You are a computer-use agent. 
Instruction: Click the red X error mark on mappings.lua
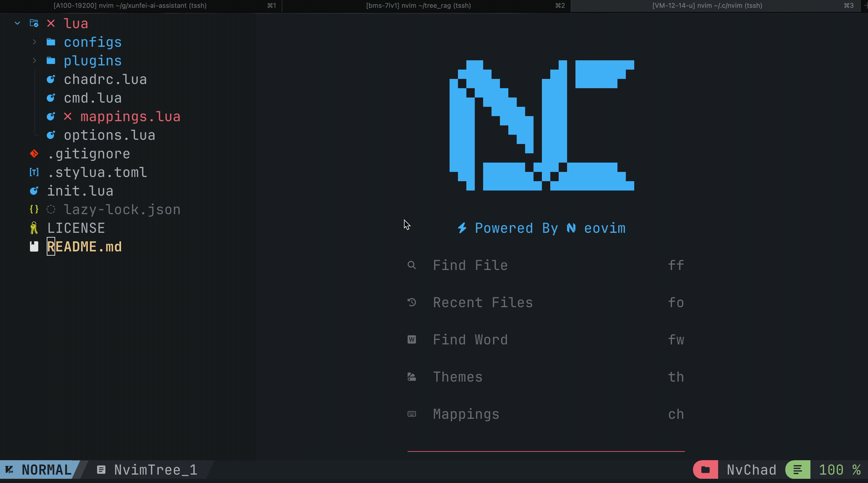pos(68,116)
